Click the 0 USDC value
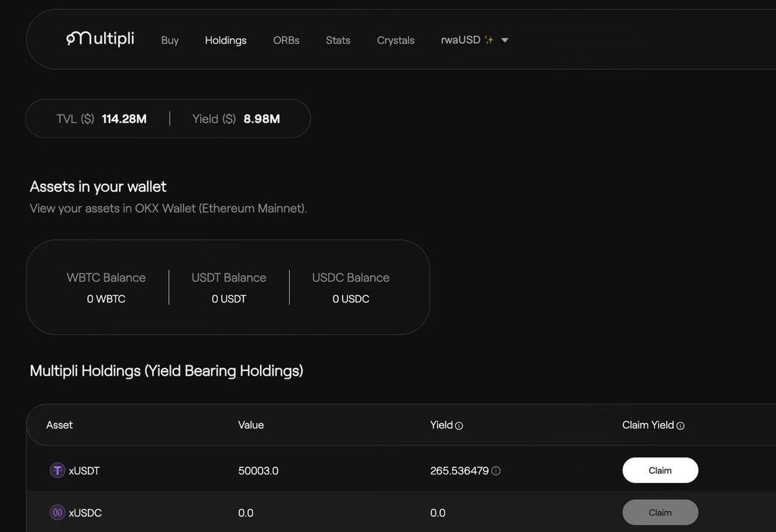 351,299
